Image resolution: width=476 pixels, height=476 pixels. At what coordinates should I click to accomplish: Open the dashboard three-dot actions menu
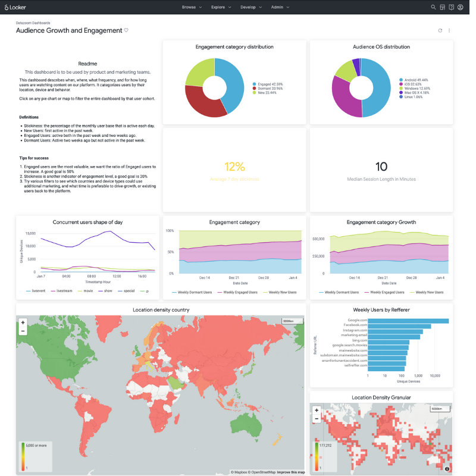pos(449,30)
